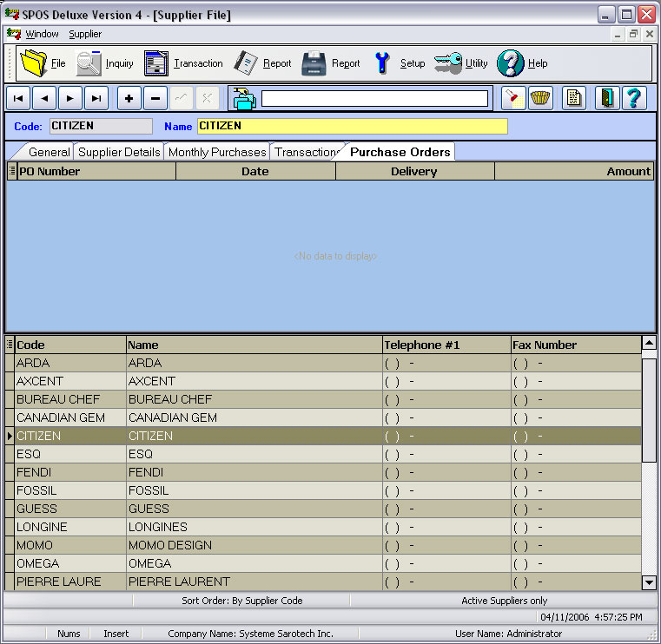This screenshot has height=644, width=661.
Task: Open the Report notebook icon
Action: pos(245,63)
